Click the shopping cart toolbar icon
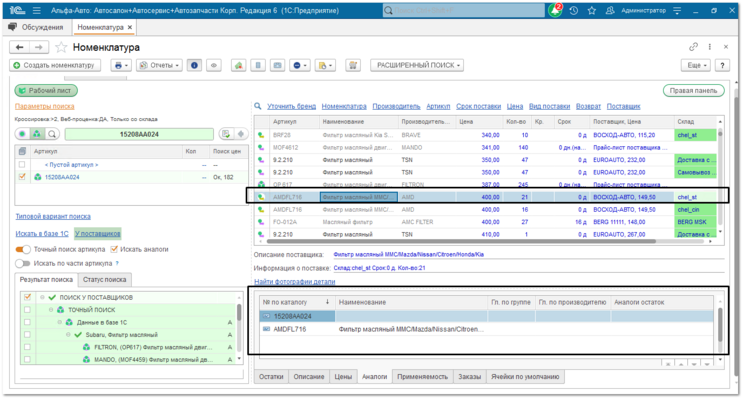Image resolution: width=743 pixels, height=399 pixels. [353, 65]
